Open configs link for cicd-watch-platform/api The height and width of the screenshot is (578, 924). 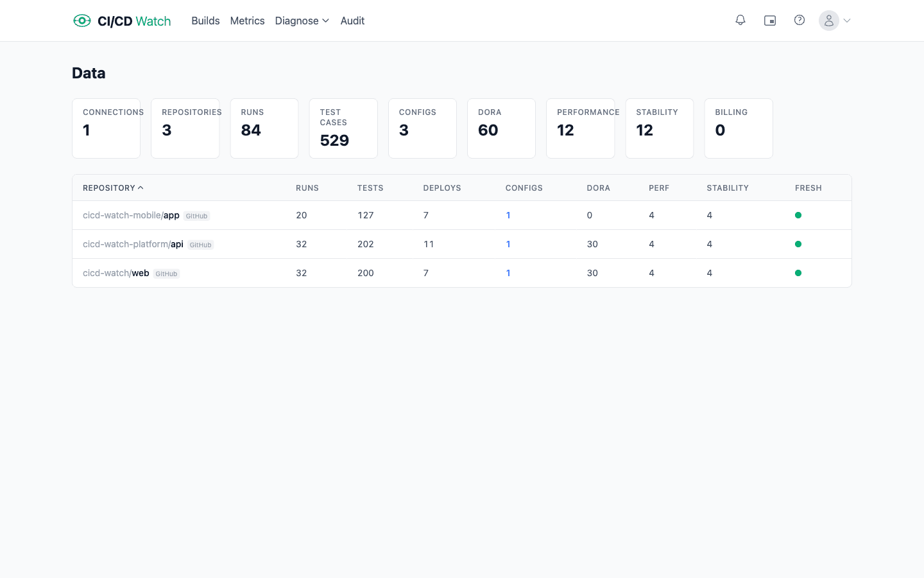tap(508, 244)
